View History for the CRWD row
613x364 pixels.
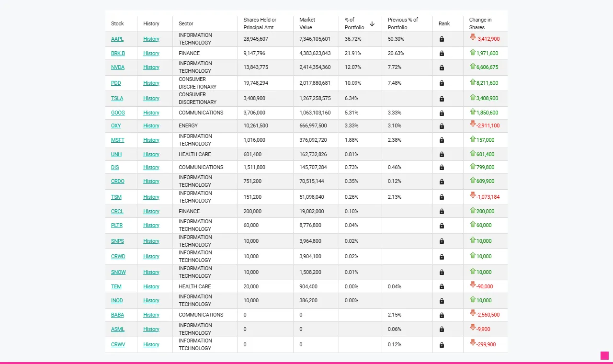[x=151, y=257]
